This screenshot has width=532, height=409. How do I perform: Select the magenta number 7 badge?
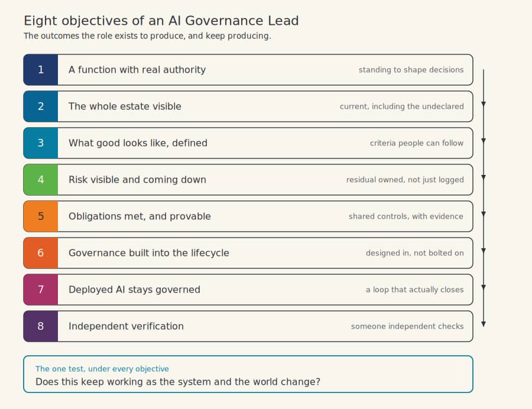(41, 289)
